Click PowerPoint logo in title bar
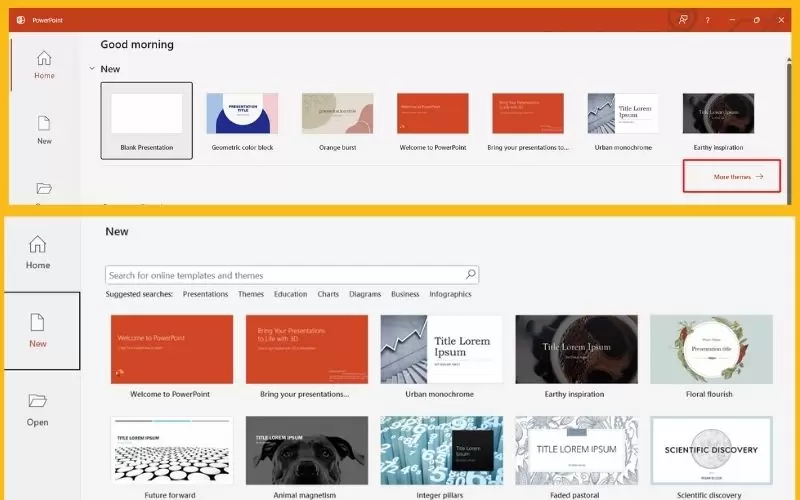The width and height of the screenshot is (800, 500). click(x=21, y=20)
